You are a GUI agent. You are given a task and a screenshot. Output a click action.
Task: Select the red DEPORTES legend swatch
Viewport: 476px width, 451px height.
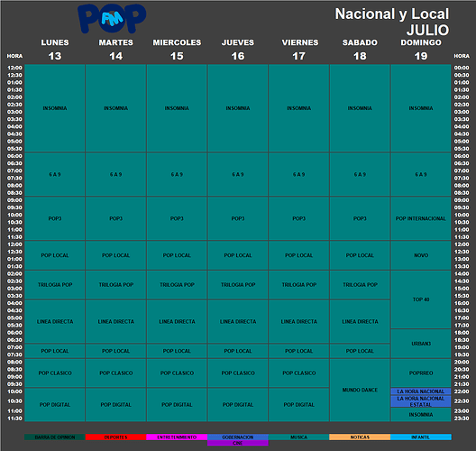[x=115, y=437]
